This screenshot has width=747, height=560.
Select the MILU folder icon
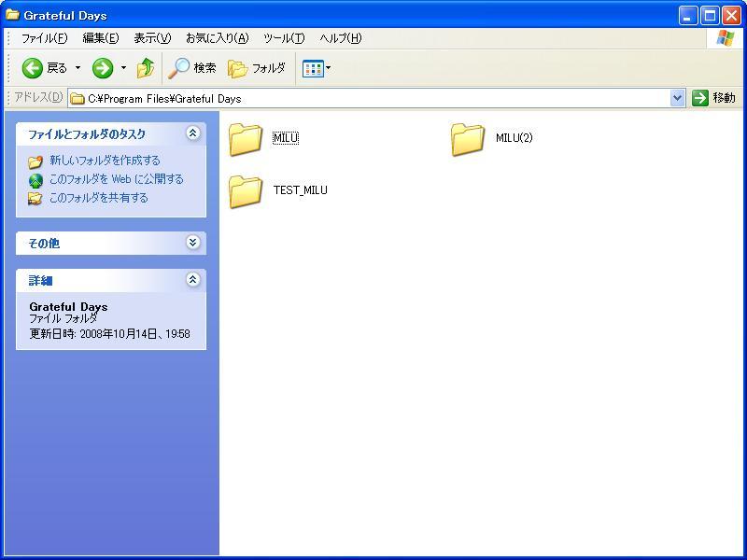click(x=246, y=139)
